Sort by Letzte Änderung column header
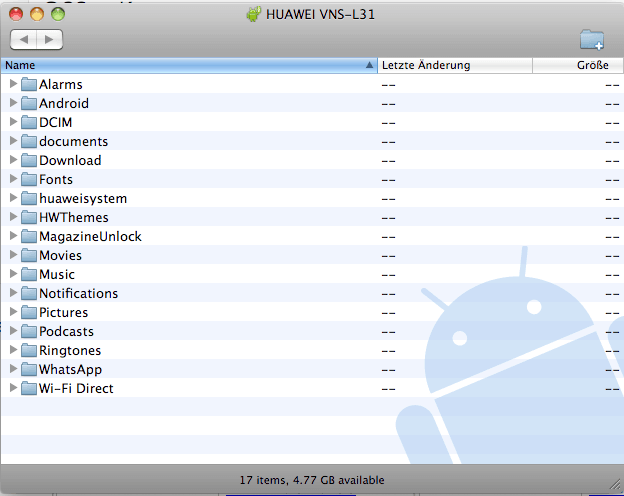 pyautogui.click(x=455, y=65)
